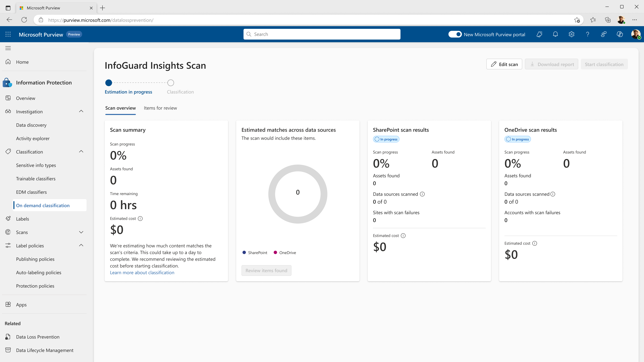
Task: Open the Copilot icon in Purview header
Action: point(620,34)
